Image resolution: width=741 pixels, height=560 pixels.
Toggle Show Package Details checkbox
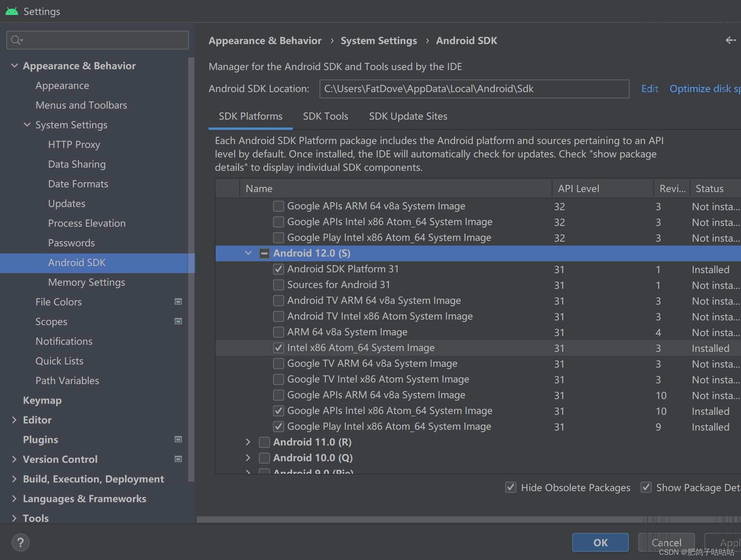click(x=646, y=487)
